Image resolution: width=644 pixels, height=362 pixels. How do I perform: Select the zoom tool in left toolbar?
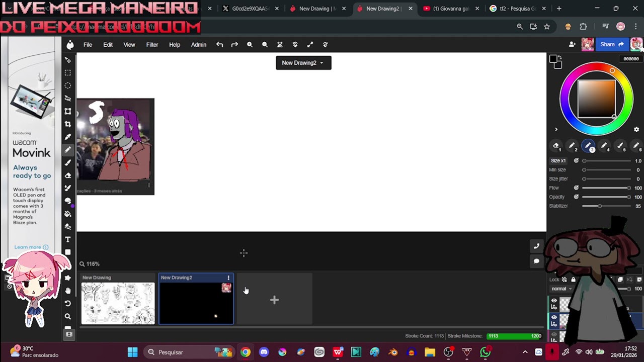click(68, 316)
